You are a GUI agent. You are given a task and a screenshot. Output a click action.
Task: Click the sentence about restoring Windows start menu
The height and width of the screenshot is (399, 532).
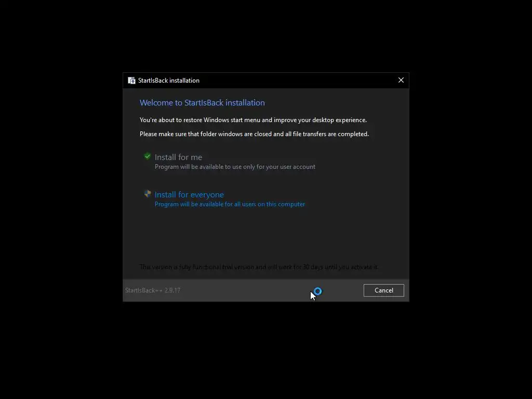(253, 120)
